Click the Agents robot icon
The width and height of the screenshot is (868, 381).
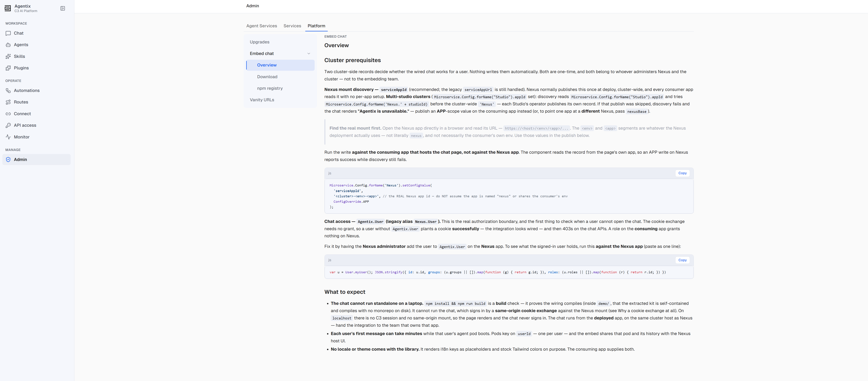8,45
